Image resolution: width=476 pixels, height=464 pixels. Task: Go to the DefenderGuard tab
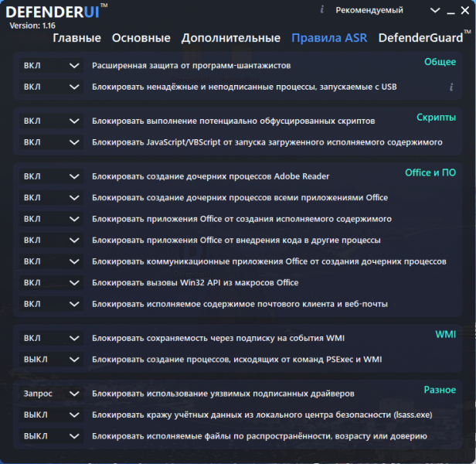[x=420, y=38]
